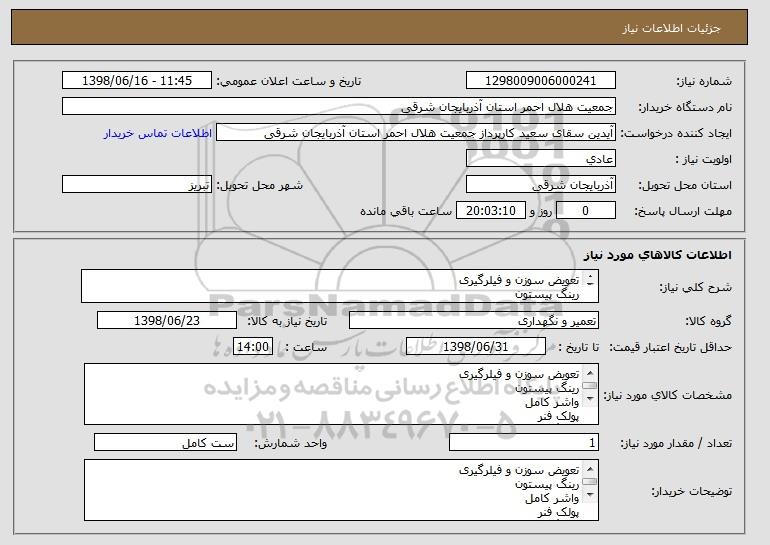Click پولک فنر in item specifications

pyautogui.click(x=558, y=416)
